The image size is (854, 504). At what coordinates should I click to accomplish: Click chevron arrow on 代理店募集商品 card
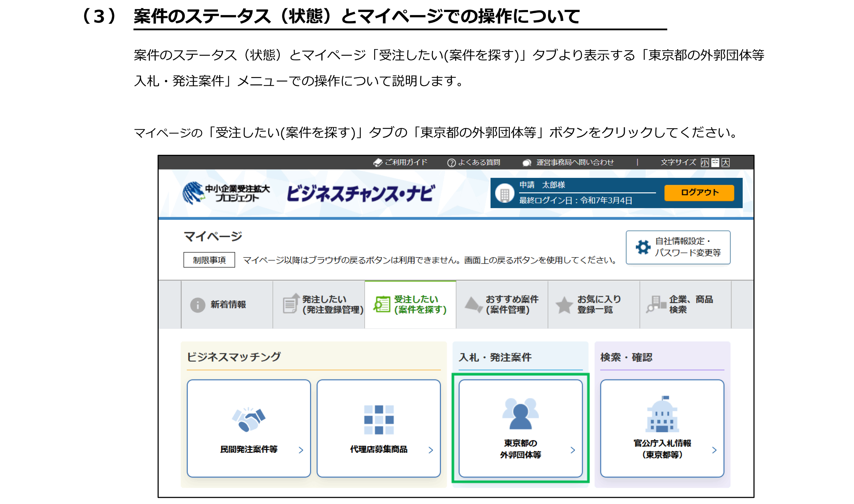[x=431, y=450]
